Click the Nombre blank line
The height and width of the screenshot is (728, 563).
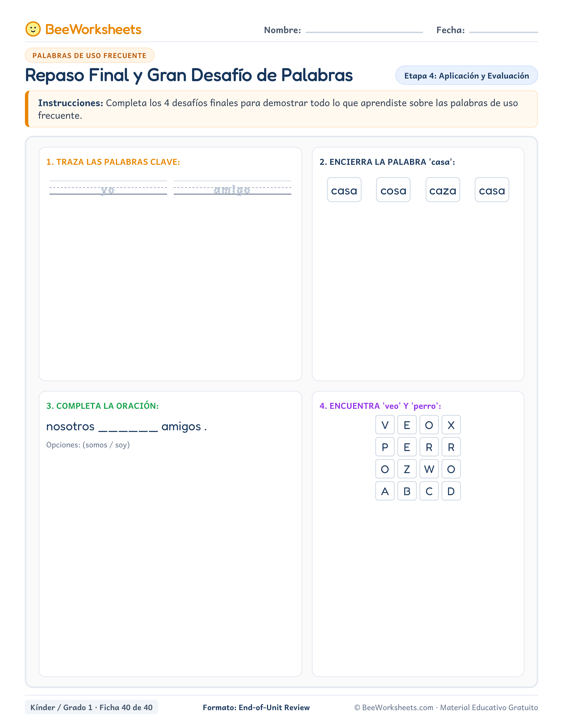364,32
